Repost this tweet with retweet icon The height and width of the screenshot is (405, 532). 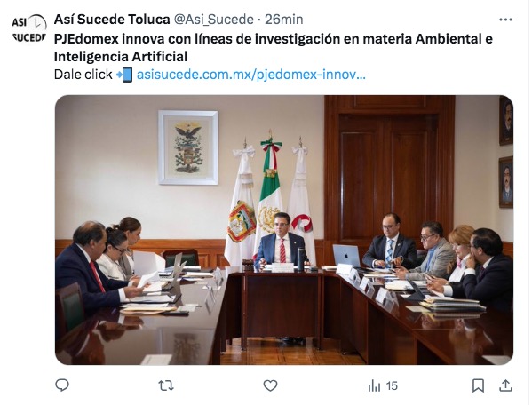tap(166, 385)
